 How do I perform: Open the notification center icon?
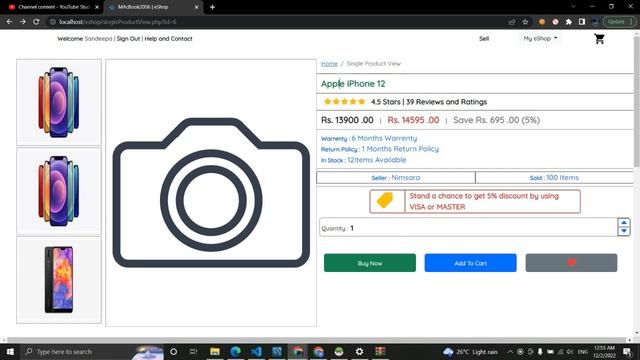pyautogui.click(x=627, y=351)
